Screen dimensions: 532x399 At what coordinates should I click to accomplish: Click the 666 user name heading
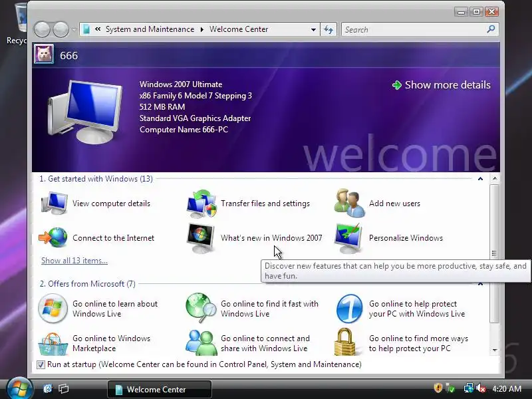pos(69,55)
